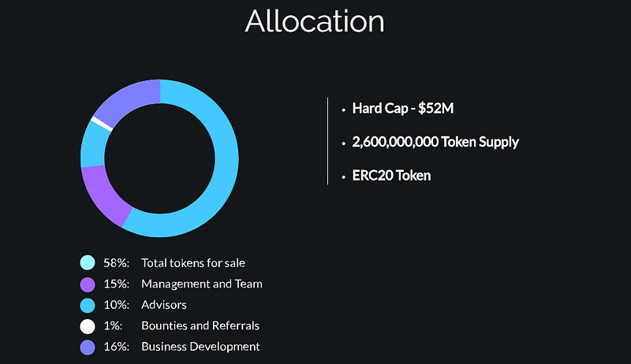
Task: Click the periwinkle Business Development legend dot
Action: [88, 347]
